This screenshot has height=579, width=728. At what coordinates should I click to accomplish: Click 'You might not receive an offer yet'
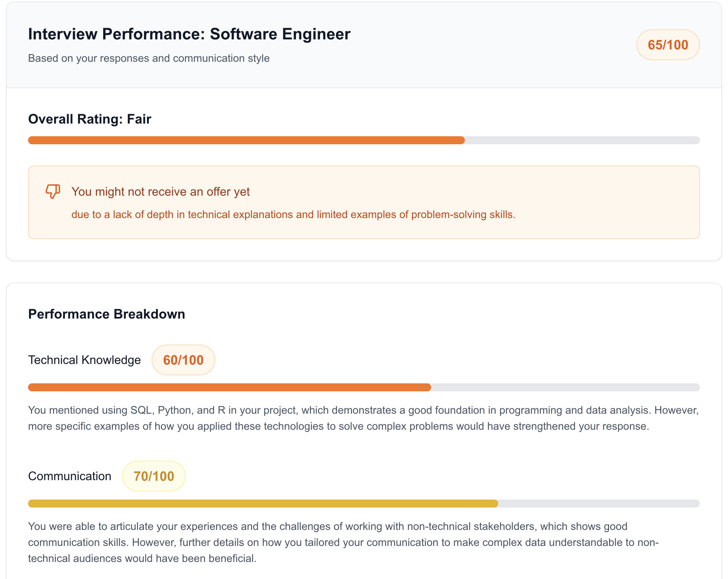click(x=160, y=192)
